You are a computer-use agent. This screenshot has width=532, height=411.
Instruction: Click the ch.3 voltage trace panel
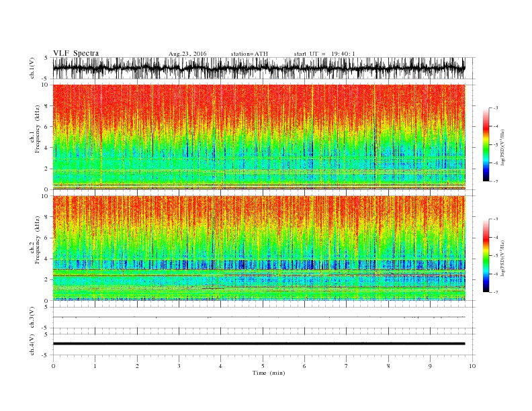click(264, 318)
